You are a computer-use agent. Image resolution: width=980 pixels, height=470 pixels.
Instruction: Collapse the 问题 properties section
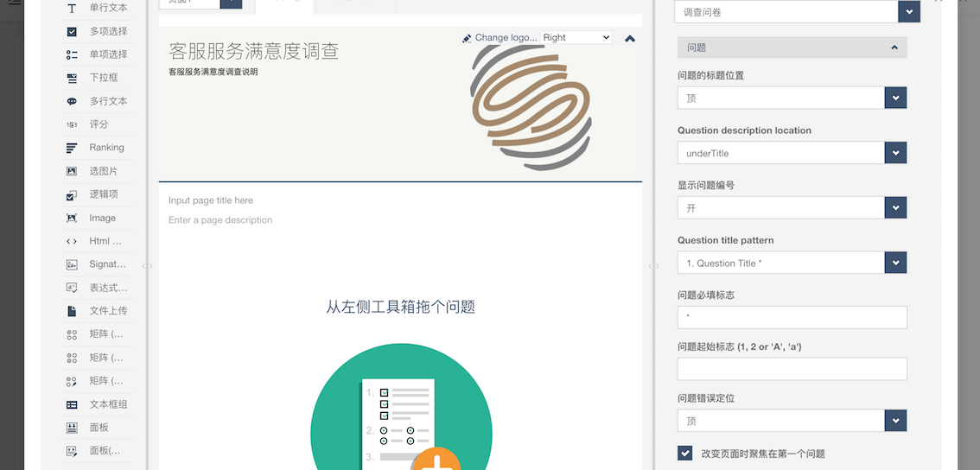(894, 48)
